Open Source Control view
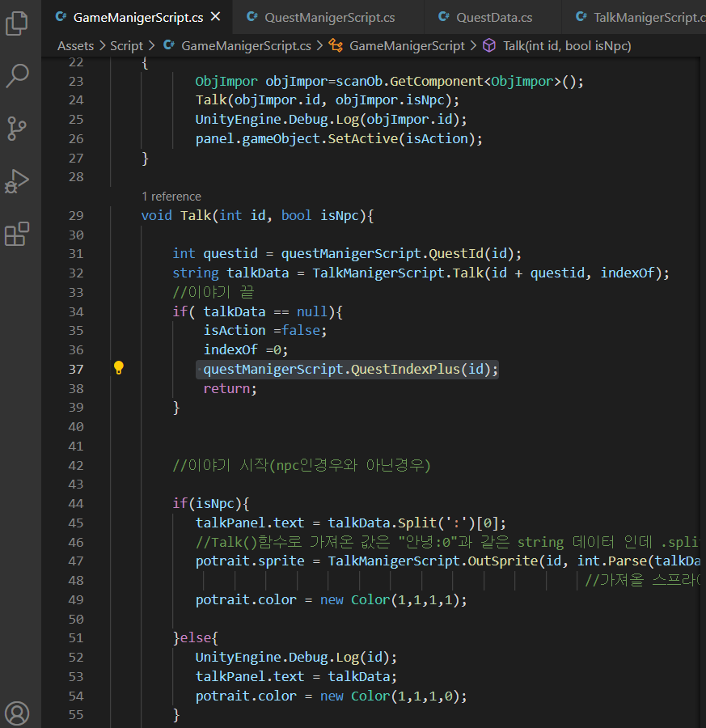The height and width of the screenshot is (728, 706). pos(17,129)
